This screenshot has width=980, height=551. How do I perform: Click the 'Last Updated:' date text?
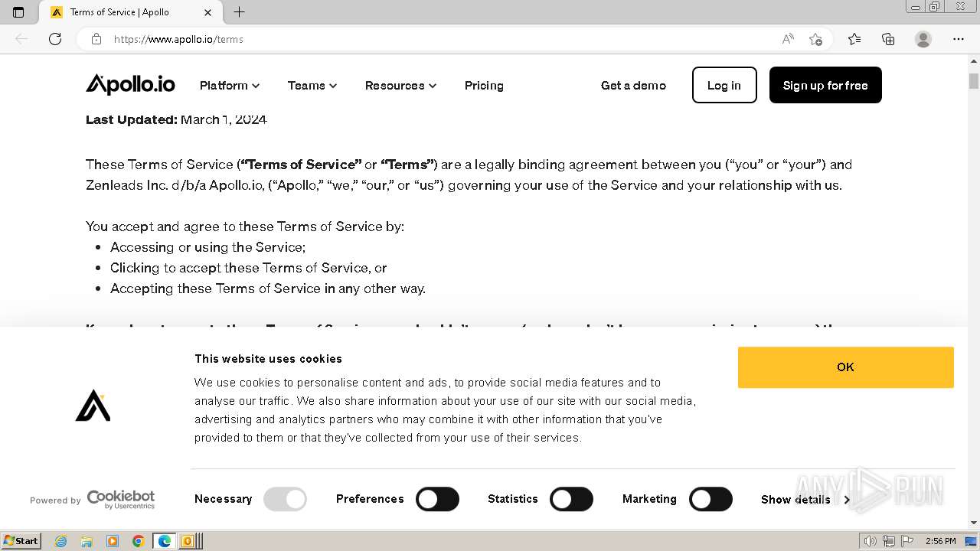click(x=176, y=119)
